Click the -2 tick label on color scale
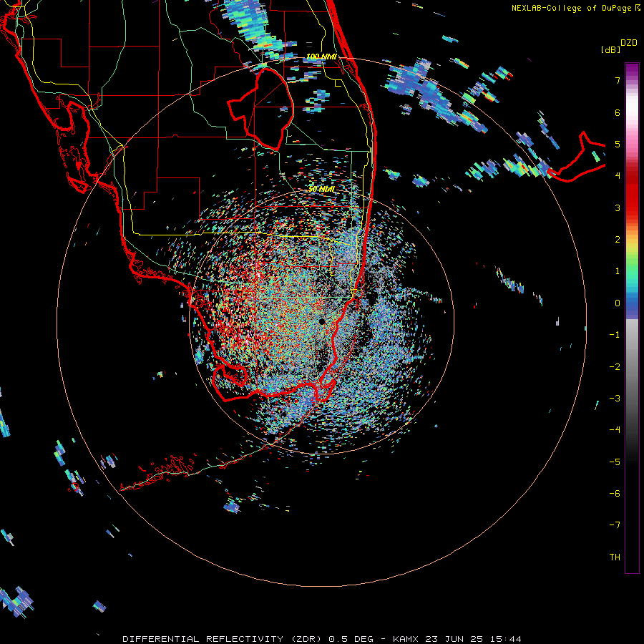644x644 pixels. coord(615,366)
